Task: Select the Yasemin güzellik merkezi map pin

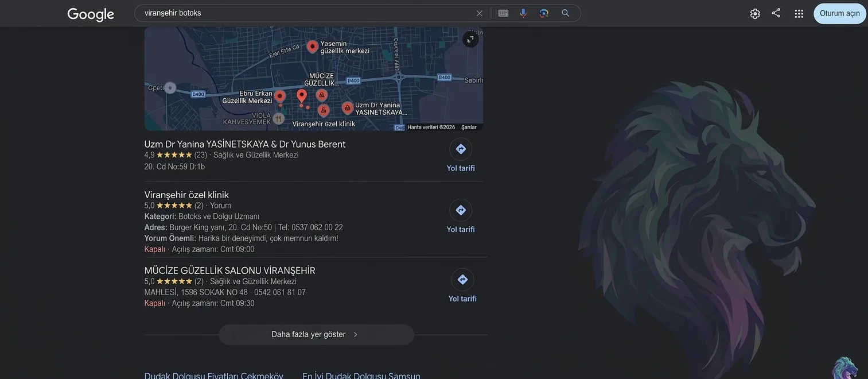Action: pyautogui.click(x=312, y=47)
